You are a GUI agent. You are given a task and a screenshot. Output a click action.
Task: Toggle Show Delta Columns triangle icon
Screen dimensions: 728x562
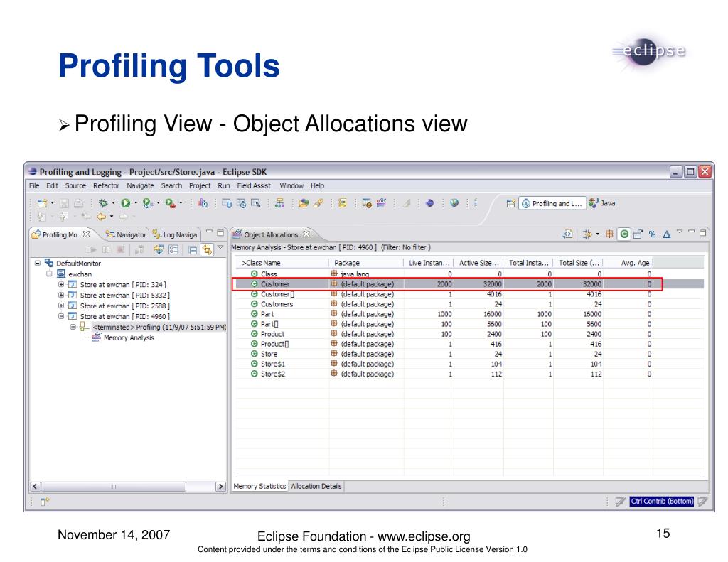tap(667, 234)
